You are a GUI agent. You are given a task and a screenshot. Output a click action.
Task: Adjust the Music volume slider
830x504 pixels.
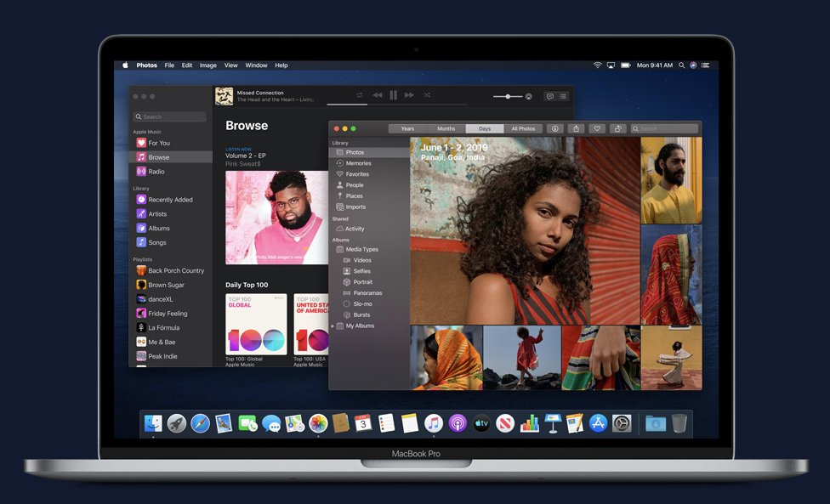point(508,96)
